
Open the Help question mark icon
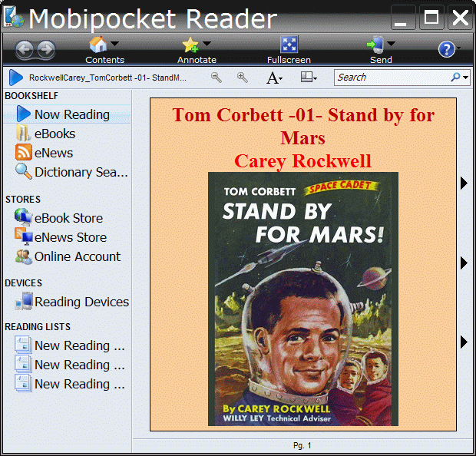[447, 49]
